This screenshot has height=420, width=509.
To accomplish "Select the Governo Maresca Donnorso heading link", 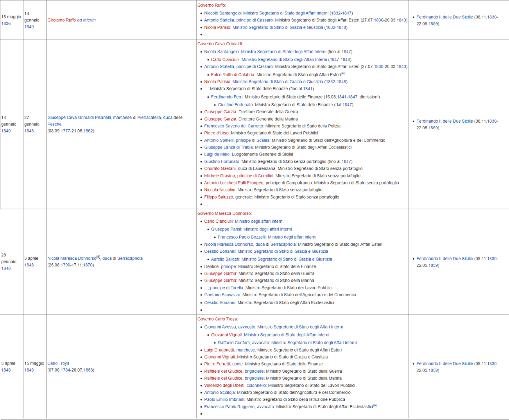I will (x=224, y=213).
